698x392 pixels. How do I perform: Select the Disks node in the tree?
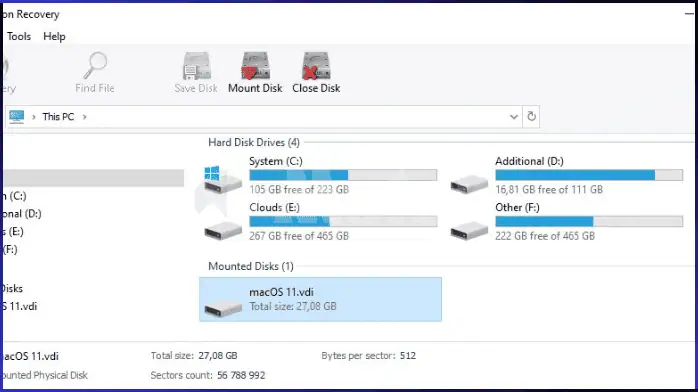pos(12,288)
